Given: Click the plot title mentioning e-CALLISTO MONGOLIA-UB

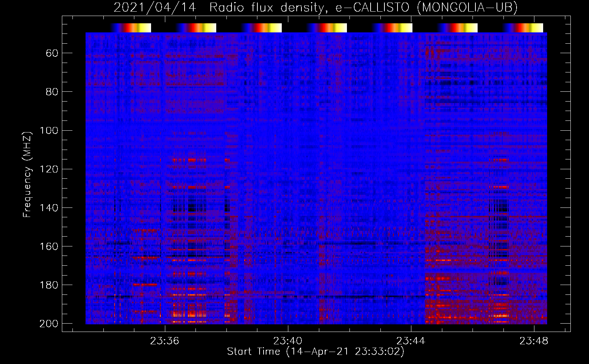Looking at the screenshot, I should [315, 7].
